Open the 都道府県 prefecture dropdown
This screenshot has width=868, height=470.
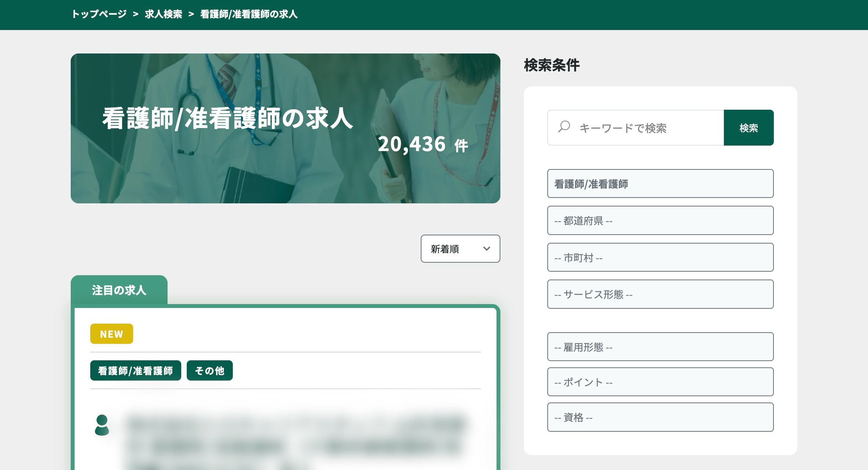coord(660,221)
